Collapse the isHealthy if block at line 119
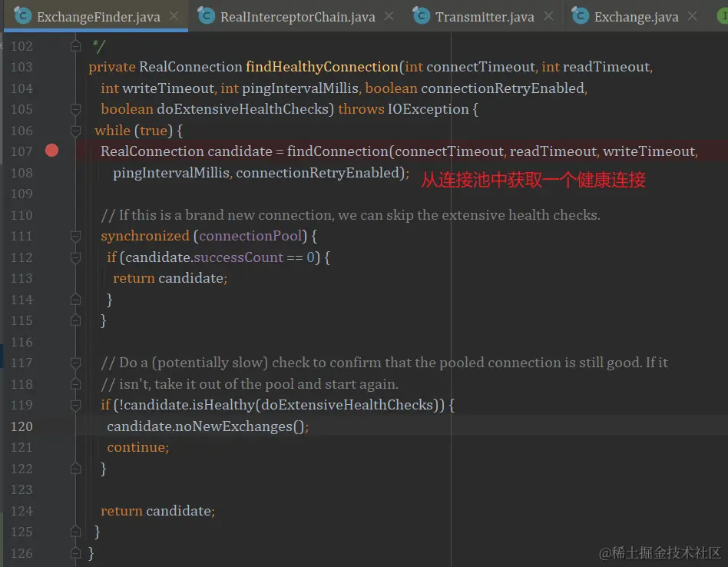Viewport: 728px width, 567px height. point(75,405)
